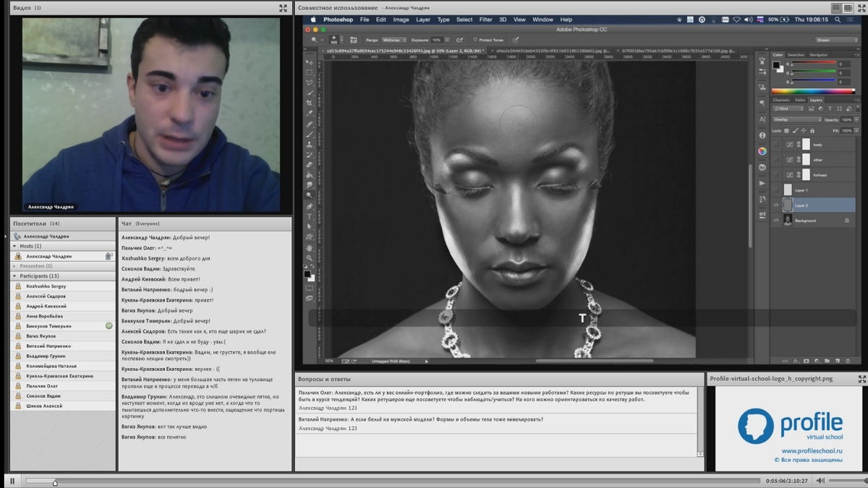Screen dimensions: 868x488
Task: Click the lock all padlock icon in Layers
Action: (x=812, y=130)
